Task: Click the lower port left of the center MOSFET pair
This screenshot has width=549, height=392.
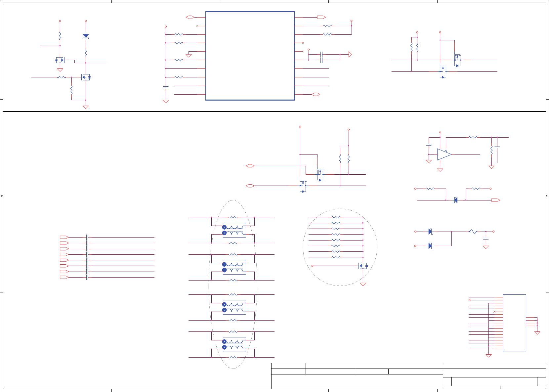Action: point(250,186)
